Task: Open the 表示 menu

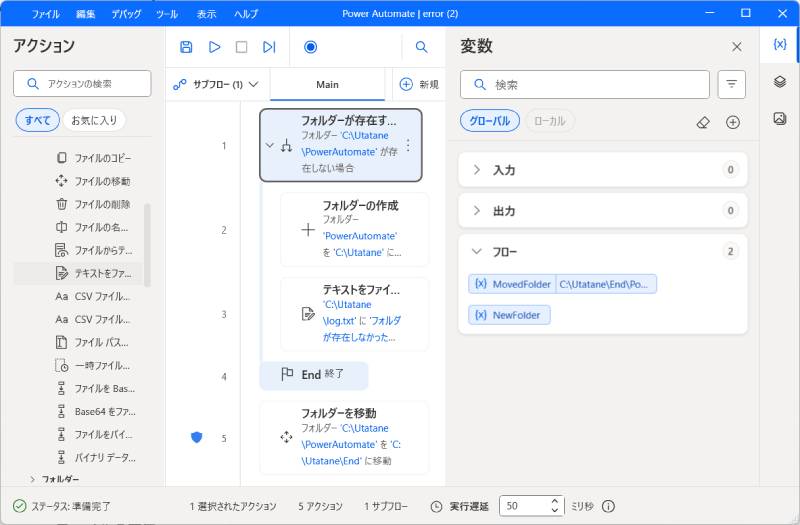Action: point(207,14)
